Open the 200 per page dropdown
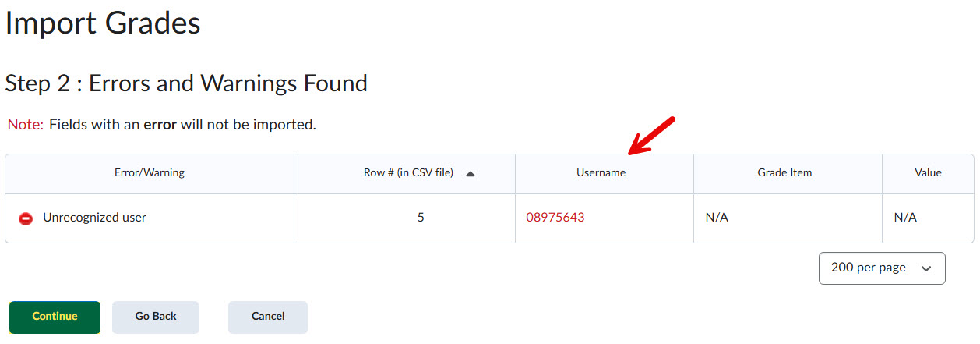980x344 pixels. 882,268
